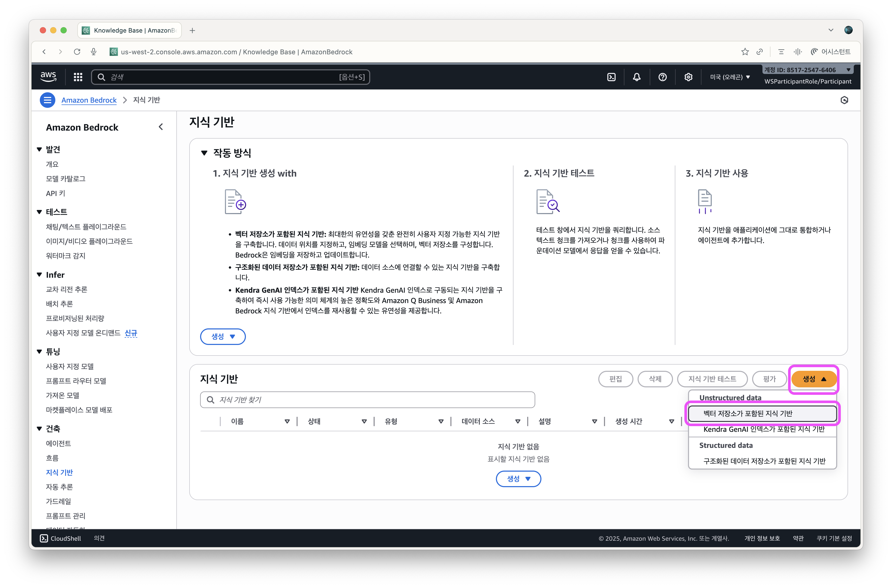
Task: Toggle the blue hamburger navigation menu
Action: coord(47,100)
